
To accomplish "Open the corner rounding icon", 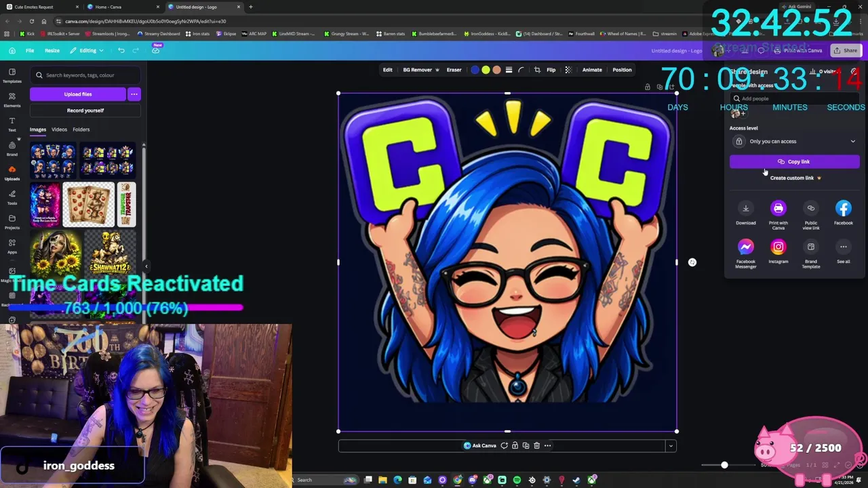I will coord(521,70).
